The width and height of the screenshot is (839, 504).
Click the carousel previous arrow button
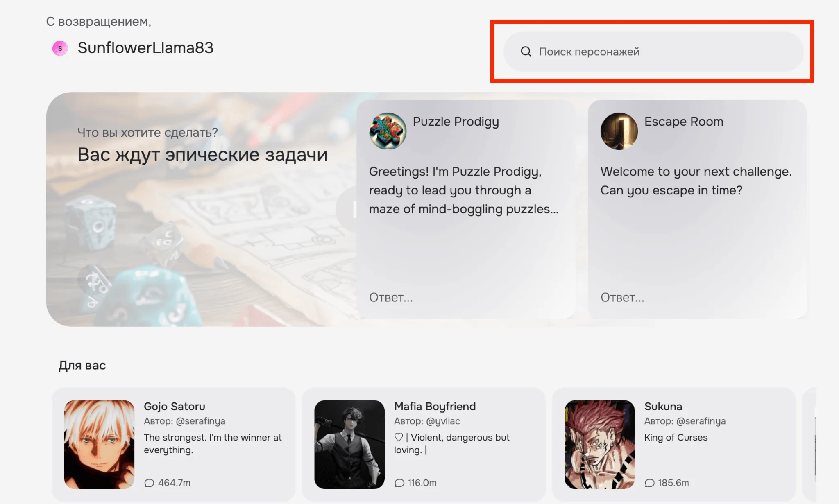(x=347, y=209)
